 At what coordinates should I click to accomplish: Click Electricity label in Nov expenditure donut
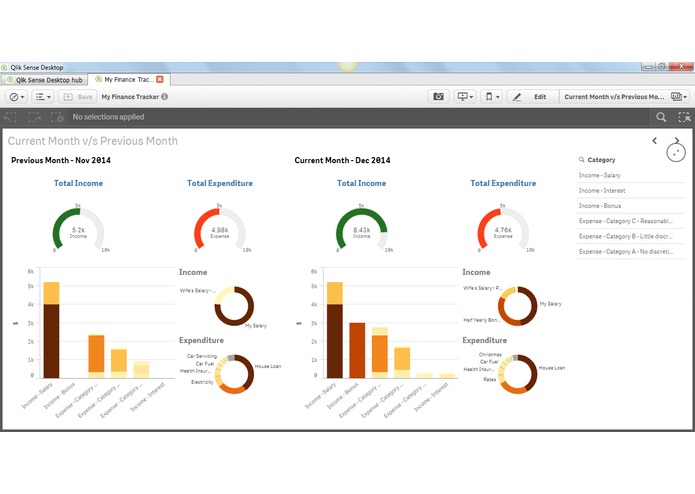pyautogui.click(x=202, y=382)
